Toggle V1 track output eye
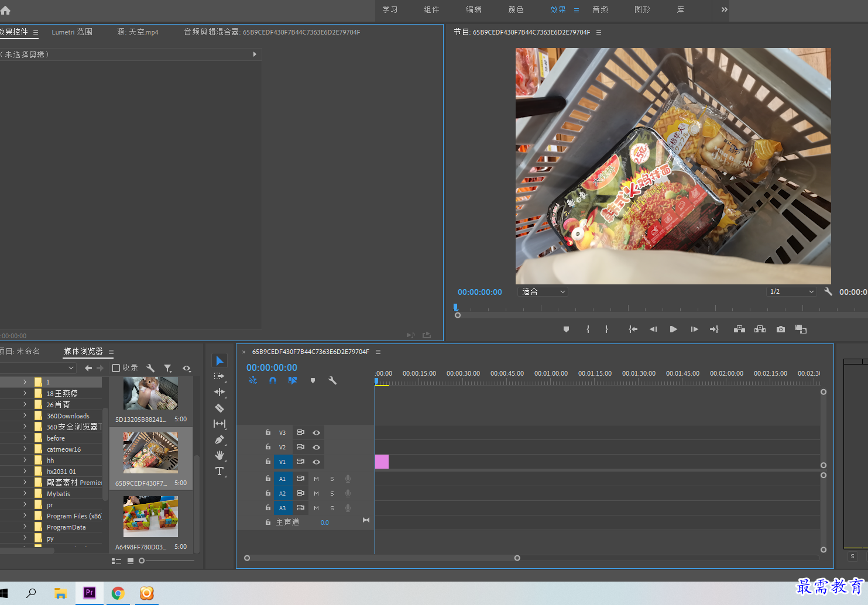868x605 pixels. tap(316, 462)
